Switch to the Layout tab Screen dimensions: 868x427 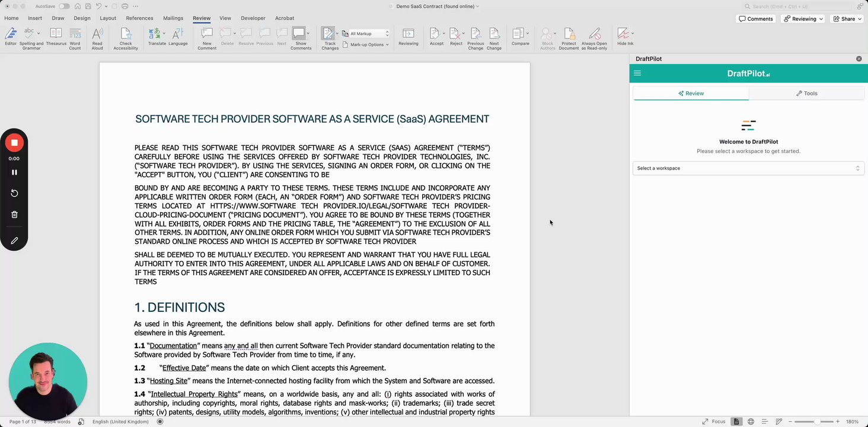[108, 18]
